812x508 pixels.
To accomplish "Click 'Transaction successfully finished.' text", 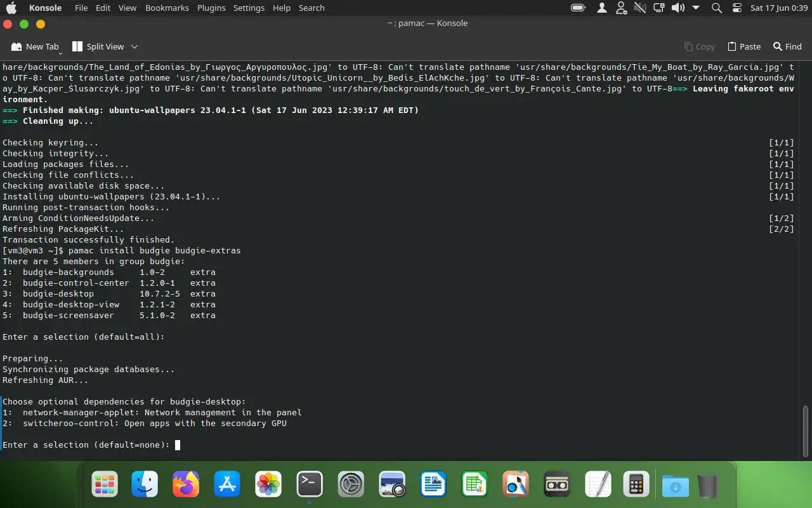I will click(89, 239).
